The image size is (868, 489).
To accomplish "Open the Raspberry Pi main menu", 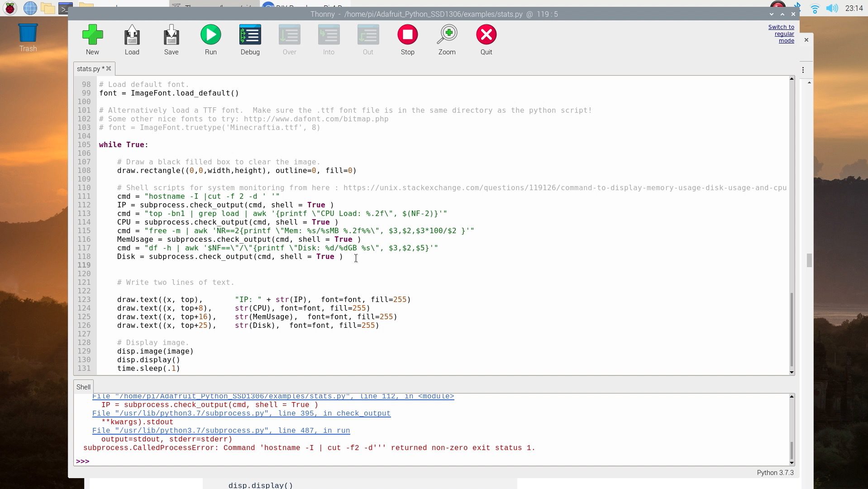I will pyautogui.click(x=10, y=8).
